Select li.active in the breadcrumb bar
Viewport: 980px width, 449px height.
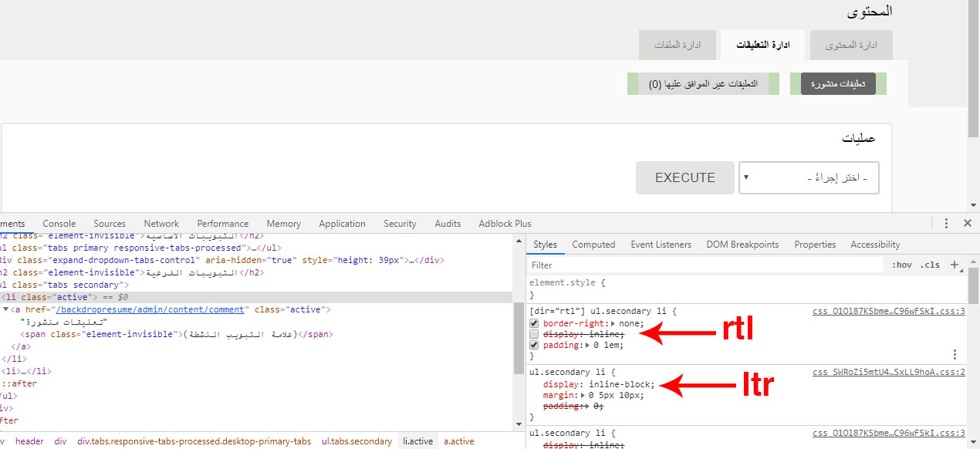pyautogui.click(x=417, y=441)
